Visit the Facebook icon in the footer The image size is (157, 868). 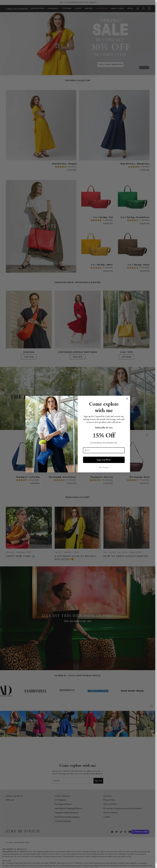(x=112, y=832)
